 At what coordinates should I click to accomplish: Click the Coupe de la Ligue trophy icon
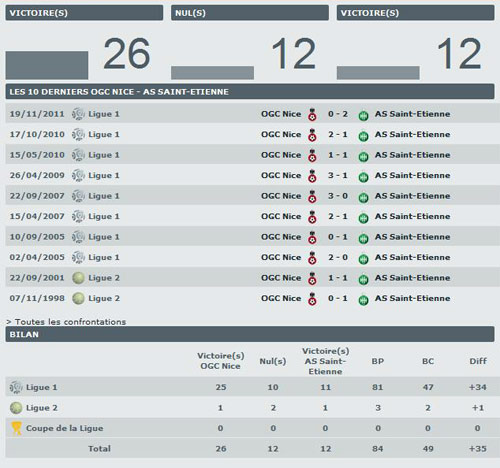pyautogui.click(x=16, y=428)
